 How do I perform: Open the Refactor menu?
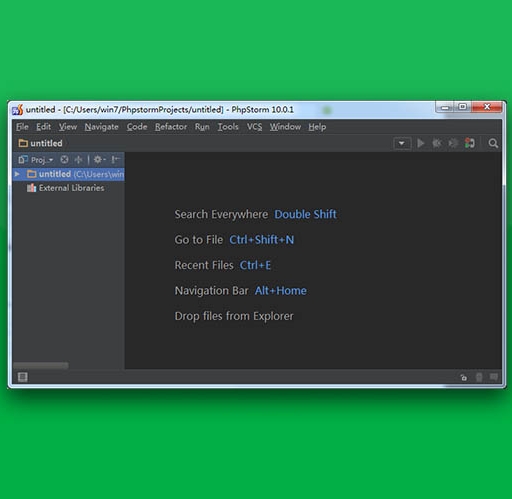[171, 127]
